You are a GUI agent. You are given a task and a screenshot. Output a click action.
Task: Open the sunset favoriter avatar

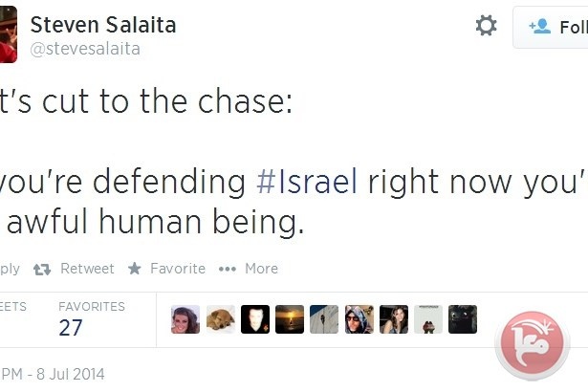[290, 319]
